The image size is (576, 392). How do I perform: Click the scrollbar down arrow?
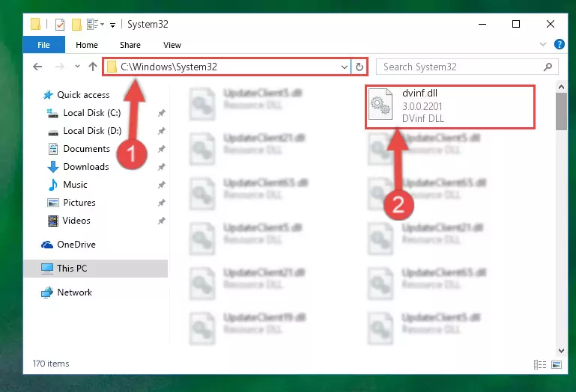click(x=561, y=351)
